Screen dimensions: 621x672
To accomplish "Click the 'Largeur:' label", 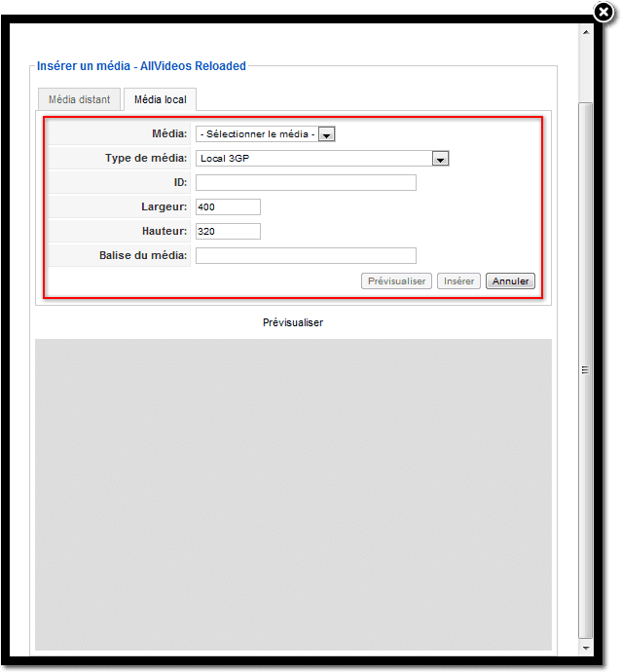I will pyautogui.click(x=164, y=207).
